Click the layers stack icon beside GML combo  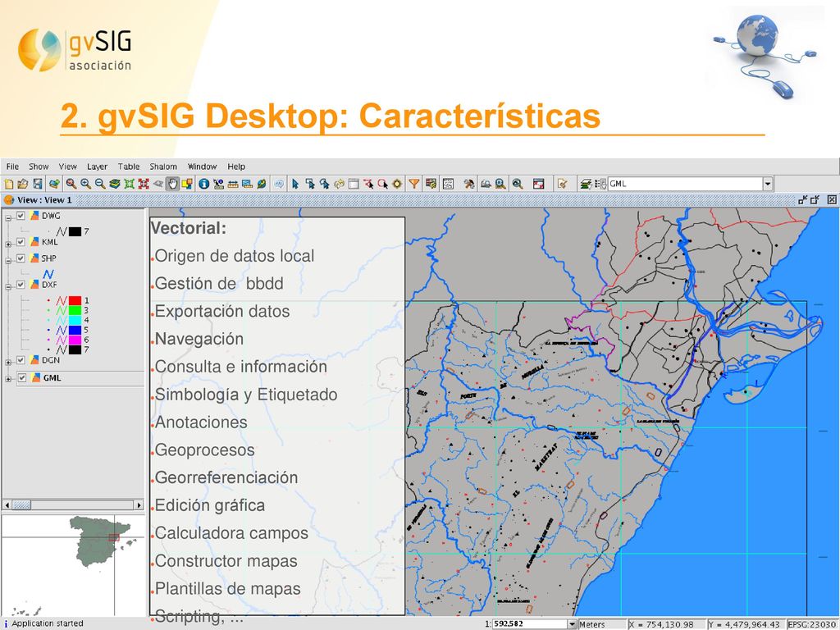[x=586, y=184]
